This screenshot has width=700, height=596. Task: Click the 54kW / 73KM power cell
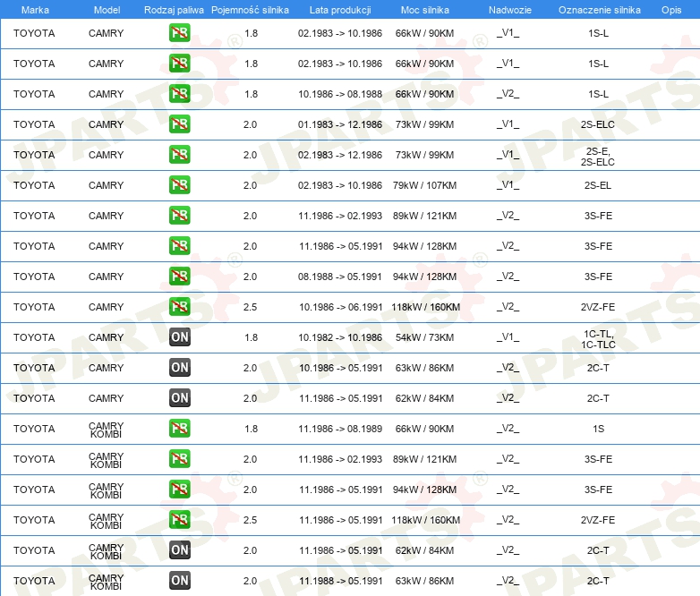[424, 337]
